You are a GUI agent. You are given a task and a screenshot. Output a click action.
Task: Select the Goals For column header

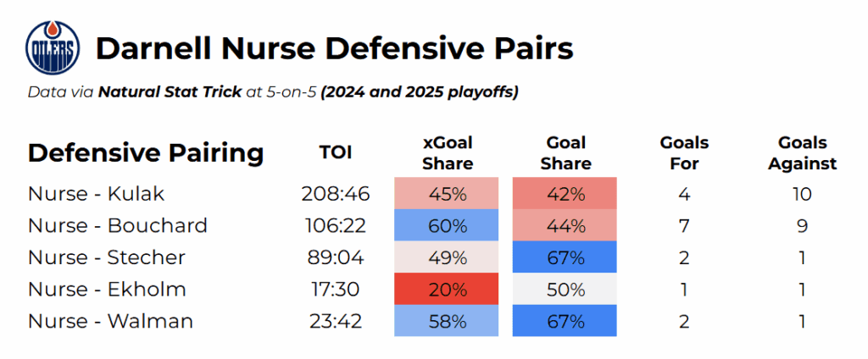pyautogui.click(x=684, y=153)
